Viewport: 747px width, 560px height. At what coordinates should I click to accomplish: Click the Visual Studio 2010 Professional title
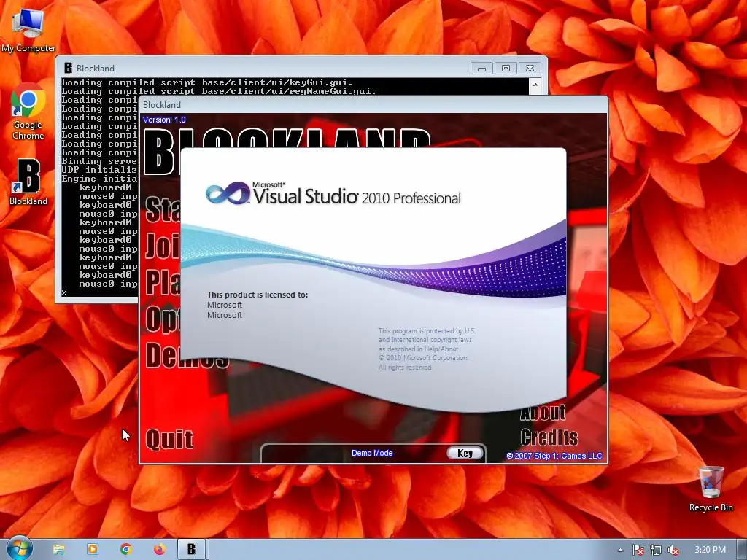tap(357, 195)
